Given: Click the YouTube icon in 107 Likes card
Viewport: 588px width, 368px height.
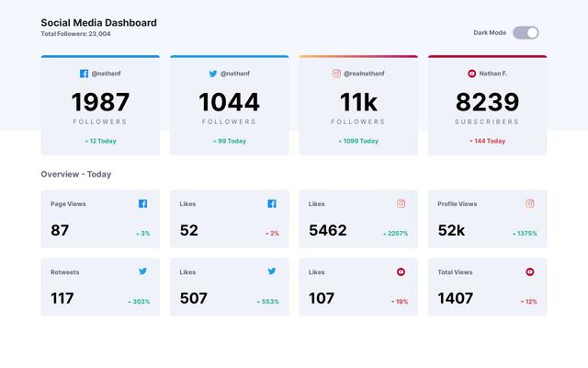Looking at the screenshot, I should [x=401, y=272].
